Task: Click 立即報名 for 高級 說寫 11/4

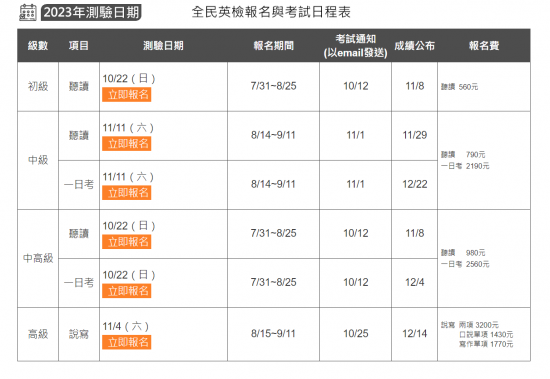Action: pyautogui.click(x=127, y=342)
